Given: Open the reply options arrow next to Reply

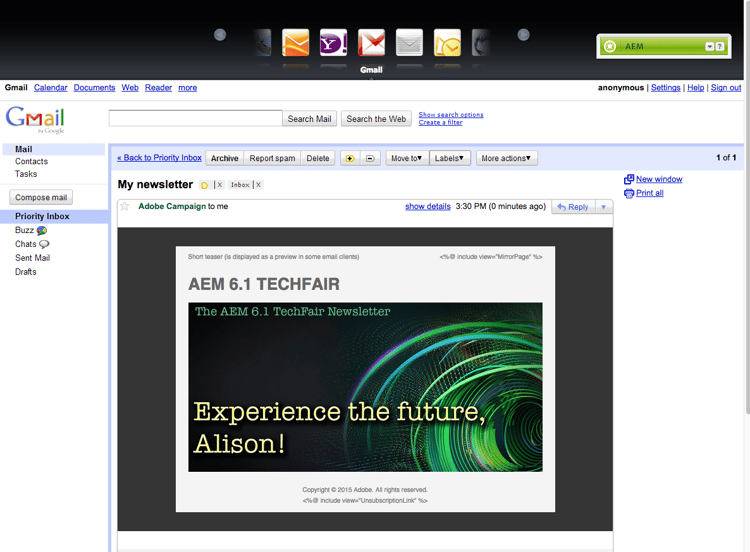Looking at the screenshot, I should (x=604, y=207).
